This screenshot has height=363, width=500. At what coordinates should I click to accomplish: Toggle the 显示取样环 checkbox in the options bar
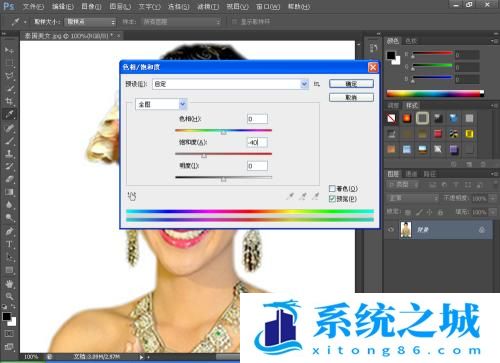pos(234,22)
